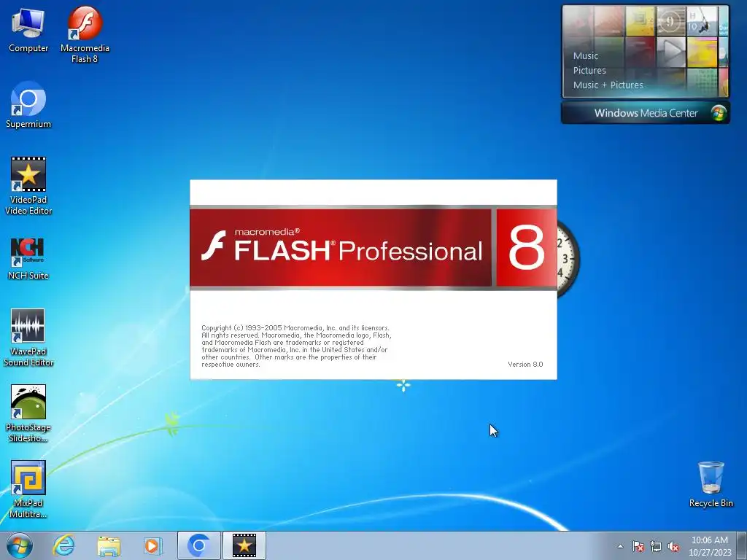Click the Windows Media Center bar

click(646, 113)
